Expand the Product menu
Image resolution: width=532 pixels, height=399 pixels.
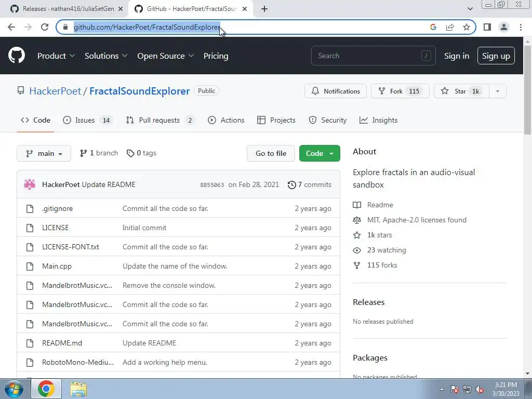coord(56,56)
